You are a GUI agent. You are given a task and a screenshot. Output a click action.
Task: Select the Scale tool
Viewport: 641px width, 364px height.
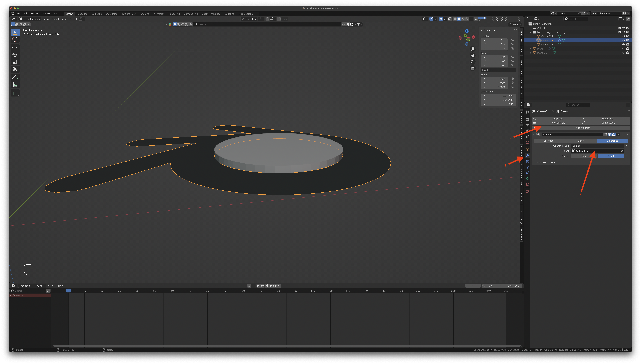15,62
